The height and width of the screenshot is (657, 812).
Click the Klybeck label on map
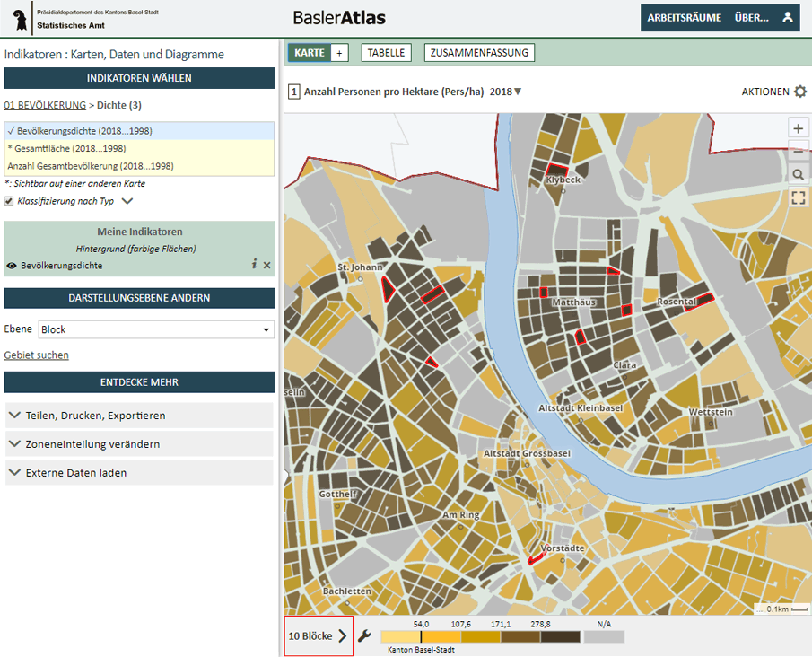pos(563,180)
